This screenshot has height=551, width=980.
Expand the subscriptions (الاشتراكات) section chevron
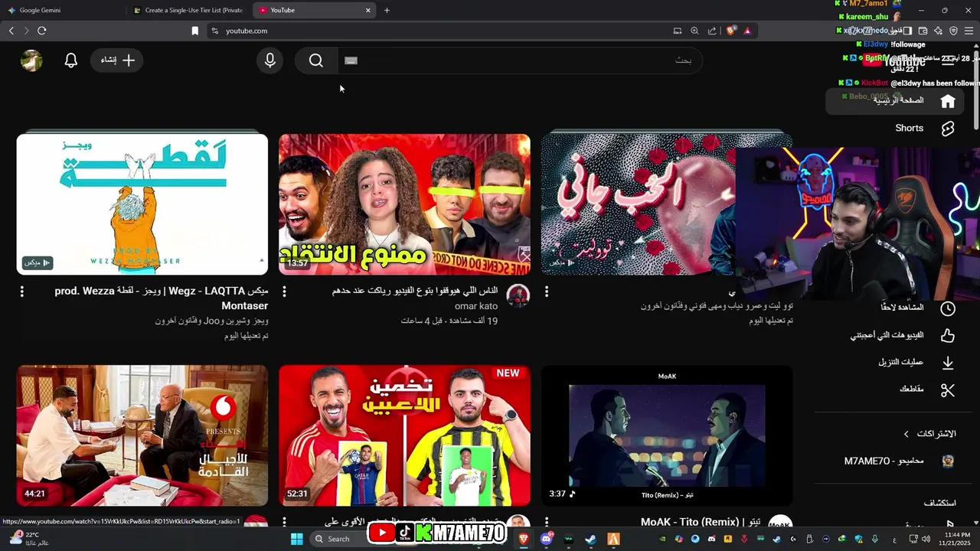(x=906, y=434)
